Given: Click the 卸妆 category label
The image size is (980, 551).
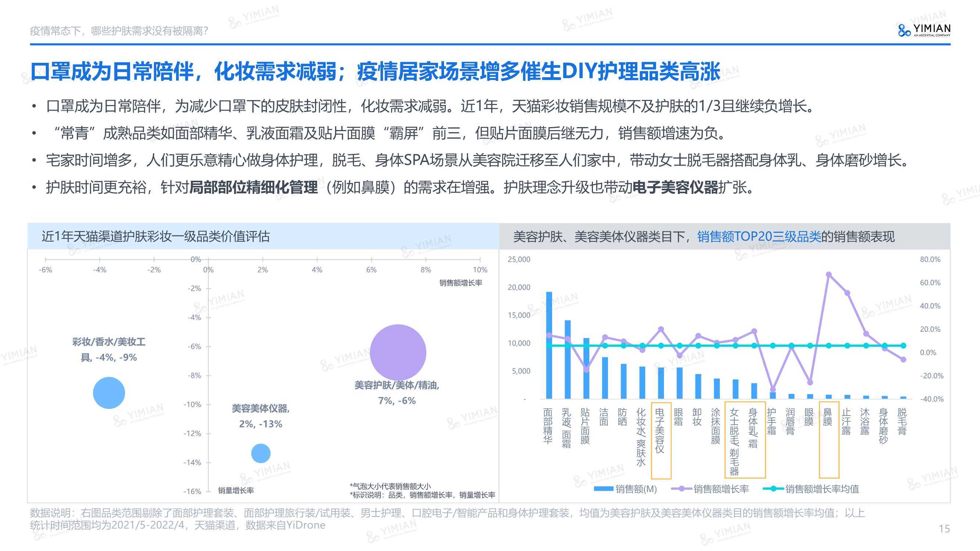Looking at the screenshot, I should point(697,417).
